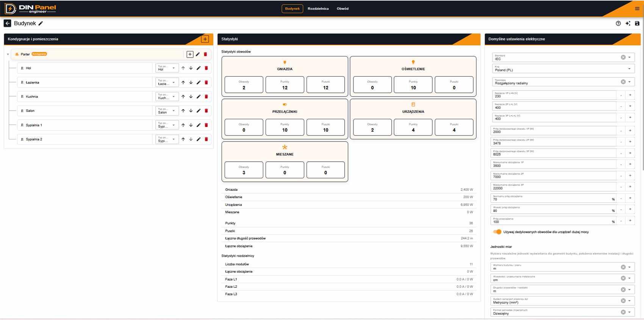Click the Maksymalne obciążenie 1P field

[553, 164]
